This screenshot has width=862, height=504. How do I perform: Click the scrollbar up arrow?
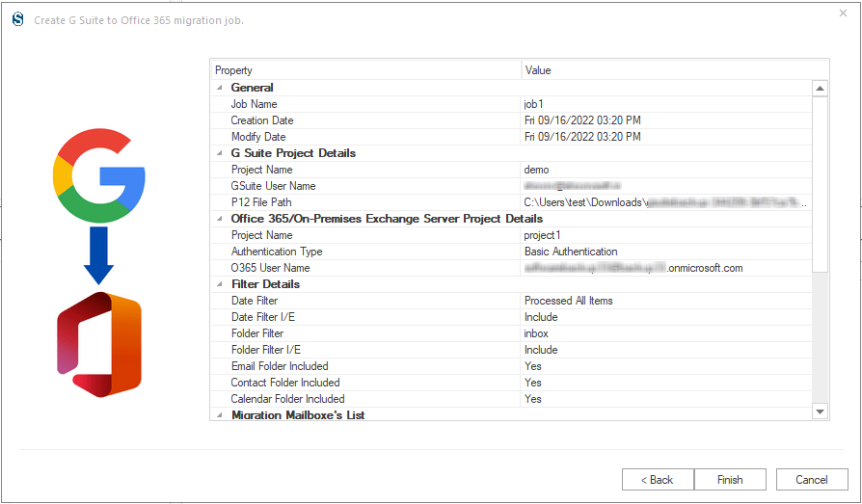[820, 89]
